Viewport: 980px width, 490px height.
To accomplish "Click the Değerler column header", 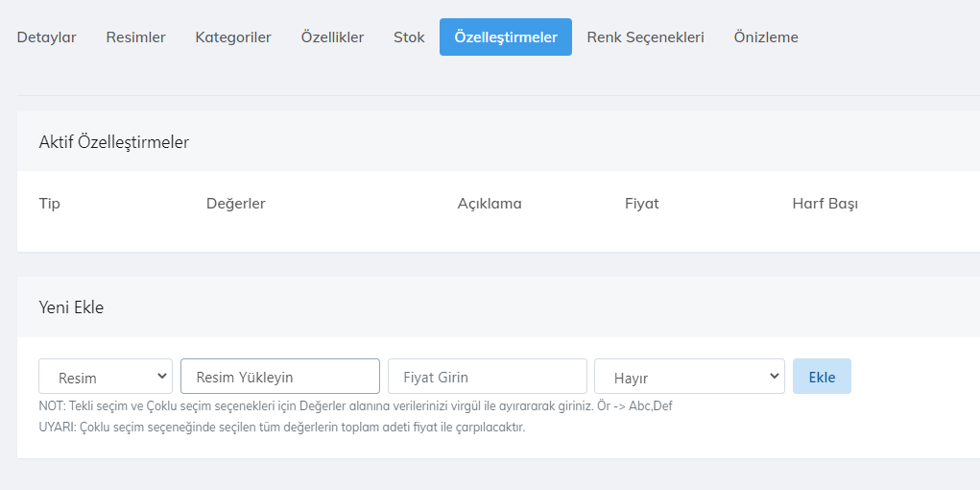I will click(236, 204).
